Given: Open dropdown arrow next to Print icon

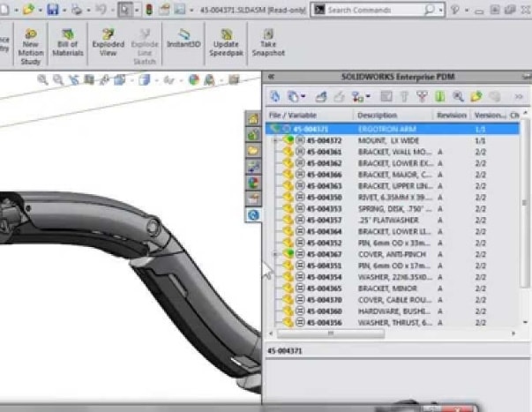Looking at the screenshot, I should [x=88, y=10].
